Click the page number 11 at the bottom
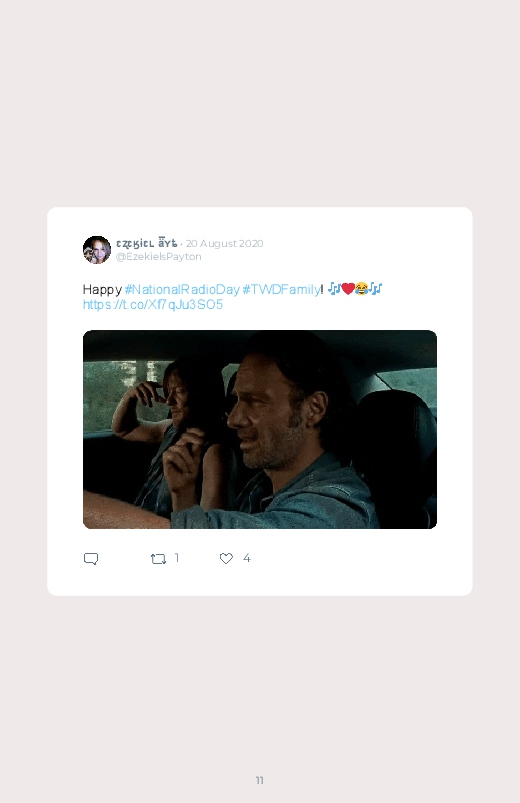This screenshot has width=520, height=803. [x=260, y=780]
